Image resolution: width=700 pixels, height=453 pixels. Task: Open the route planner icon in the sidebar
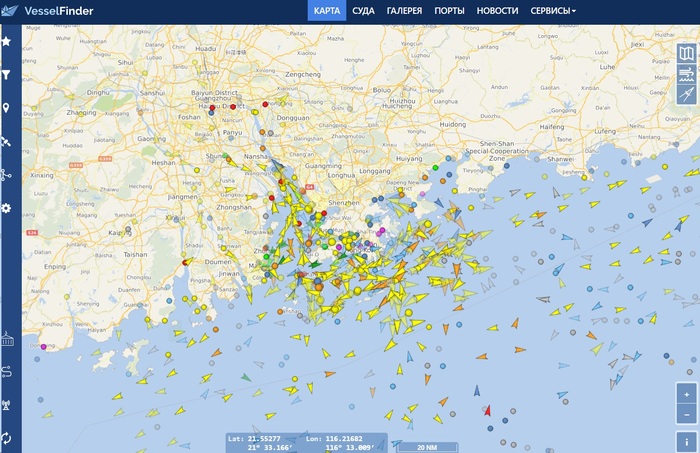[6, 372]
